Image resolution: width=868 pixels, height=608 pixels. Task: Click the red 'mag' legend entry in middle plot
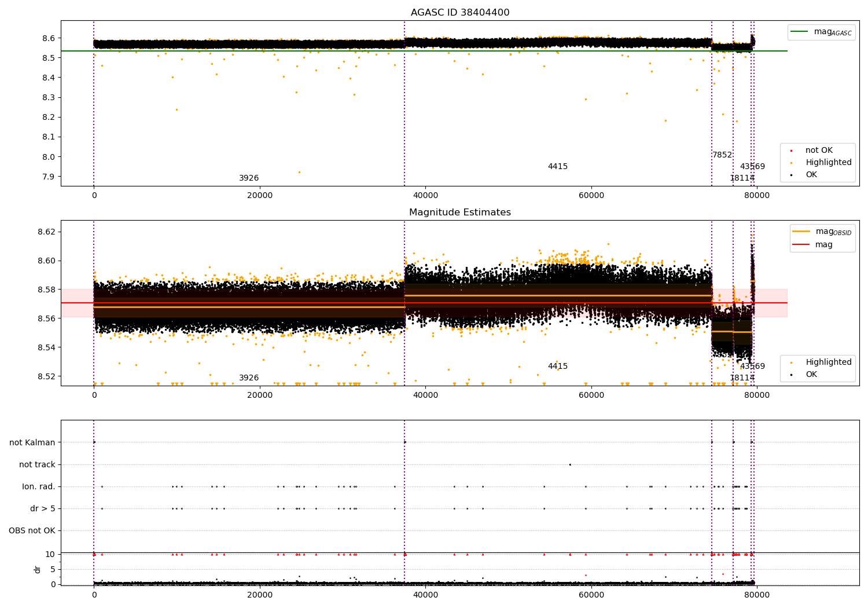tap(813, 245)
